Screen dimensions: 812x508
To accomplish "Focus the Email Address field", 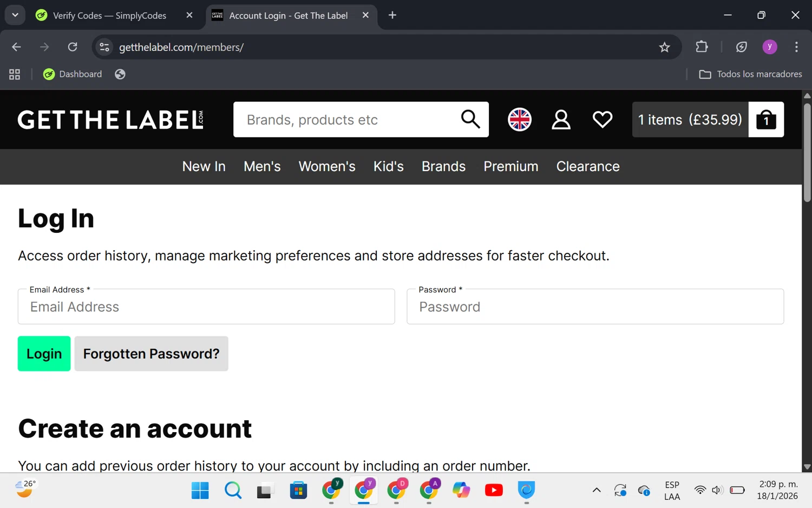I will pos(206,307).
